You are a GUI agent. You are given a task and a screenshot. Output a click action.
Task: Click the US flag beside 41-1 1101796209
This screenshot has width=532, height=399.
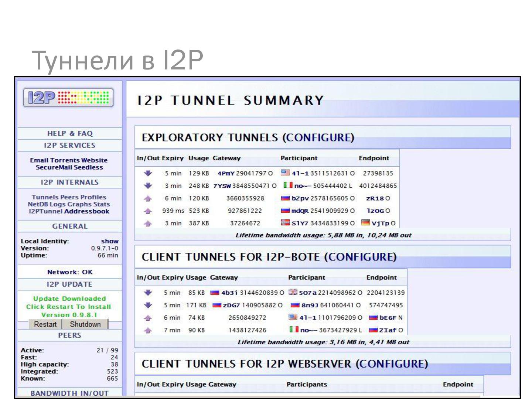click(x=293, y=317)
